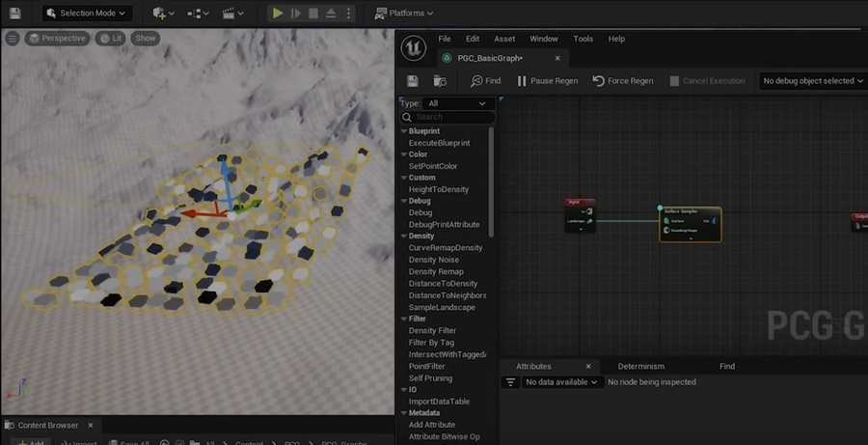
Task: Save the PCG graph asset
Action: [x=413, y=81]
